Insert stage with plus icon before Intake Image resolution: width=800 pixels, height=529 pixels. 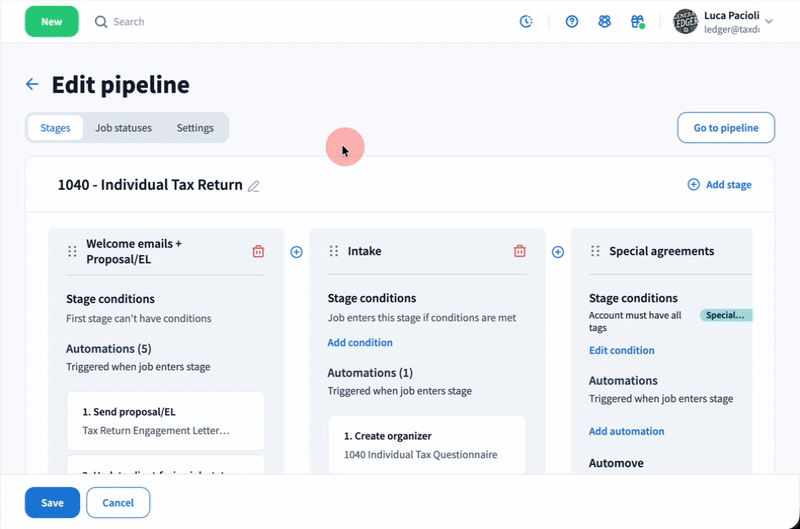(296, 252)
